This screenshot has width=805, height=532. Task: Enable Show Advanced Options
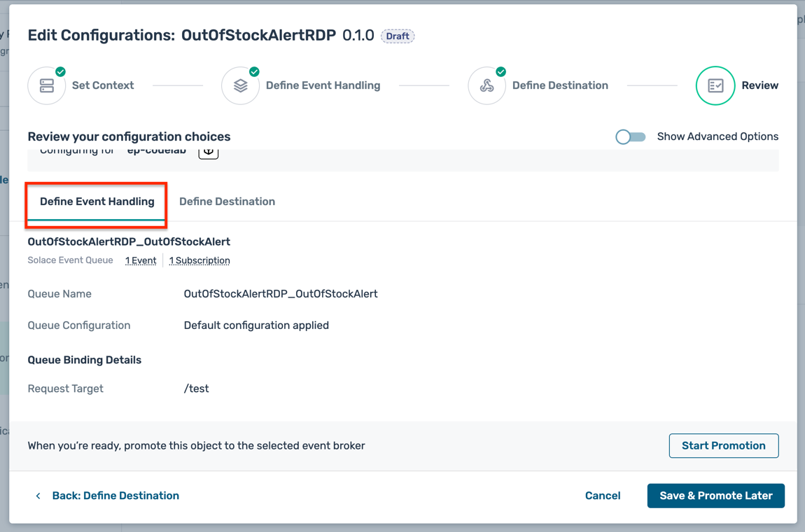point(631,136)
